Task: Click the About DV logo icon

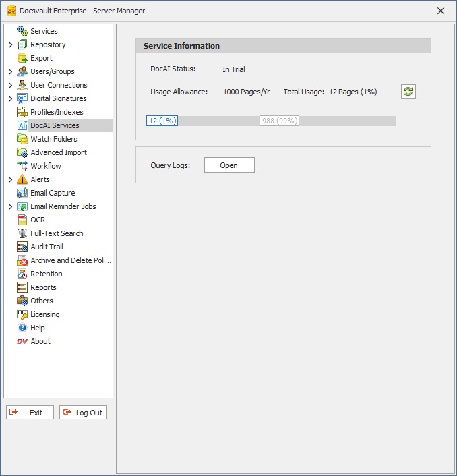Action: pos(22,341)
